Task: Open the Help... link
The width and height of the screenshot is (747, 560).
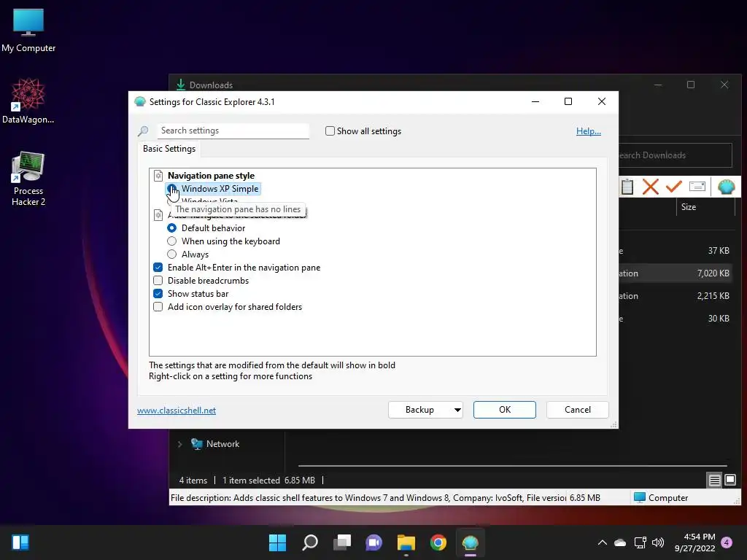Action: [x=589, y=131]
